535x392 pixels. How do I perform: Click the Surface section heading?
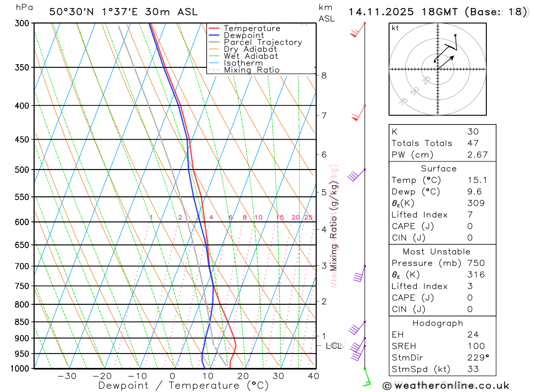[439, 168]
